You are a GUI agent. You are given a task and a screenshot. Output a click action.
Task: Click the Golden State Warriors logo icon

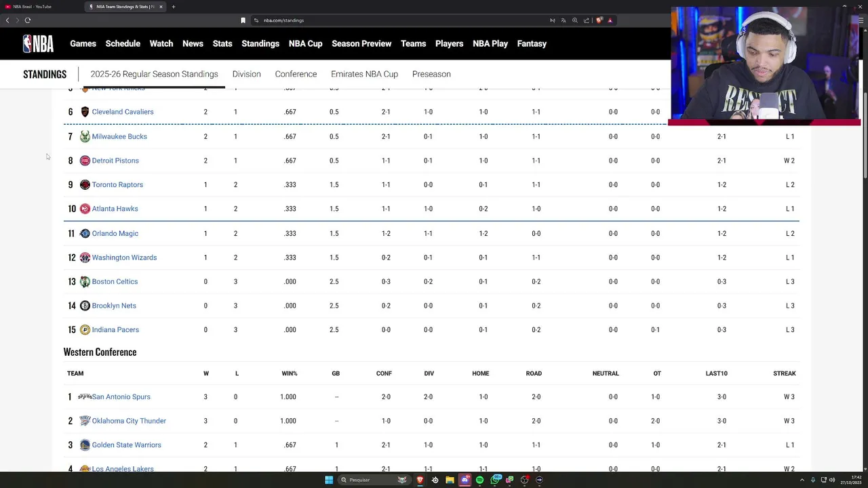85,445
